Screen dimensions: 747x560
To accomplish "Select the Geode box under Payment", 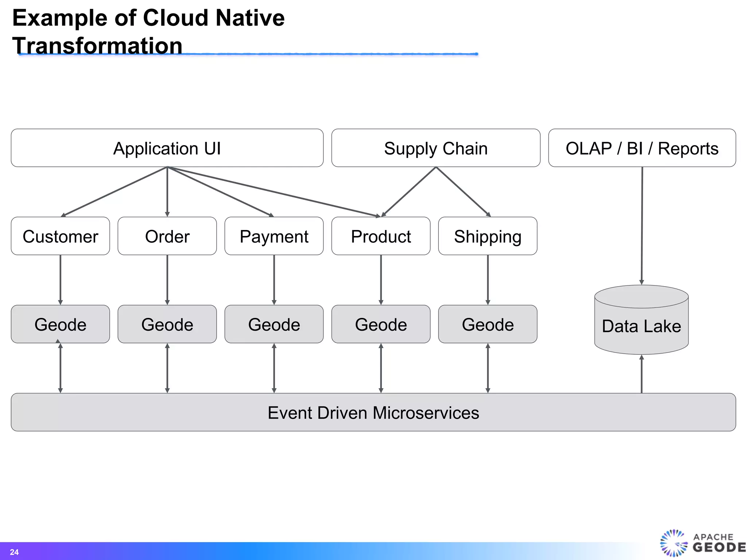I will coord(274,324).
